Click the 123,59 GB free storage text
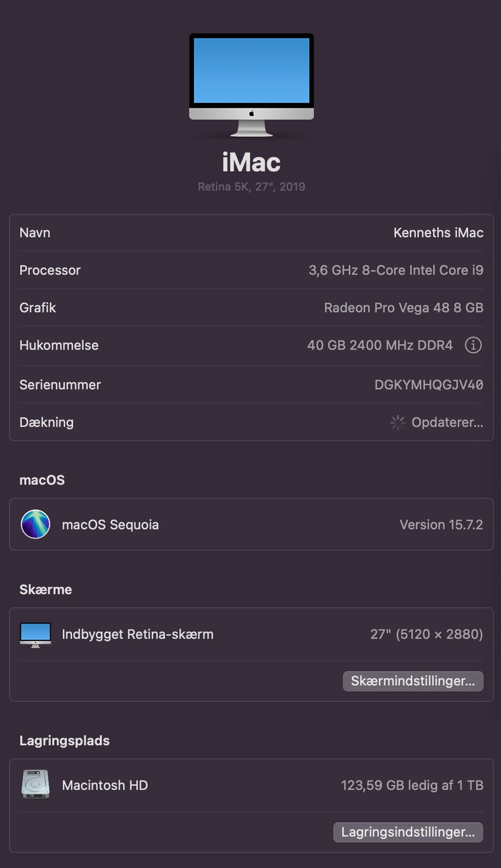501x868 pixels. pos(412,785)
